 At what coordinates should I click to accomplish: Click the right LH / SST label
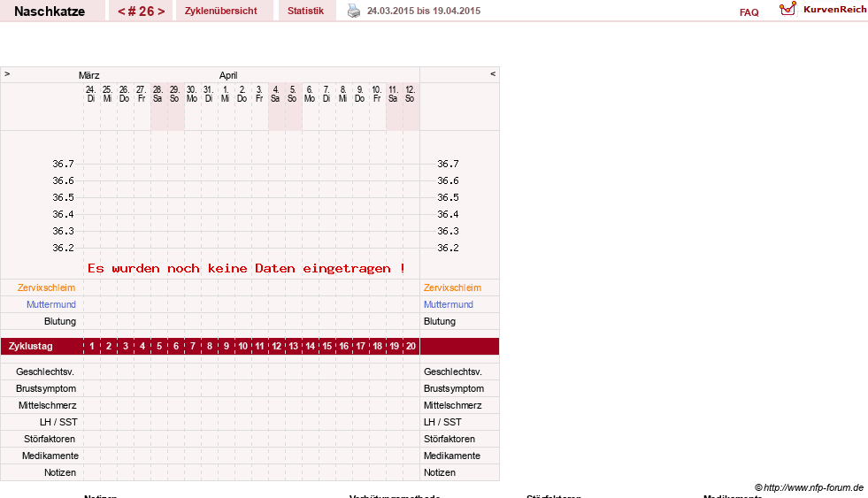pos(443,422)
